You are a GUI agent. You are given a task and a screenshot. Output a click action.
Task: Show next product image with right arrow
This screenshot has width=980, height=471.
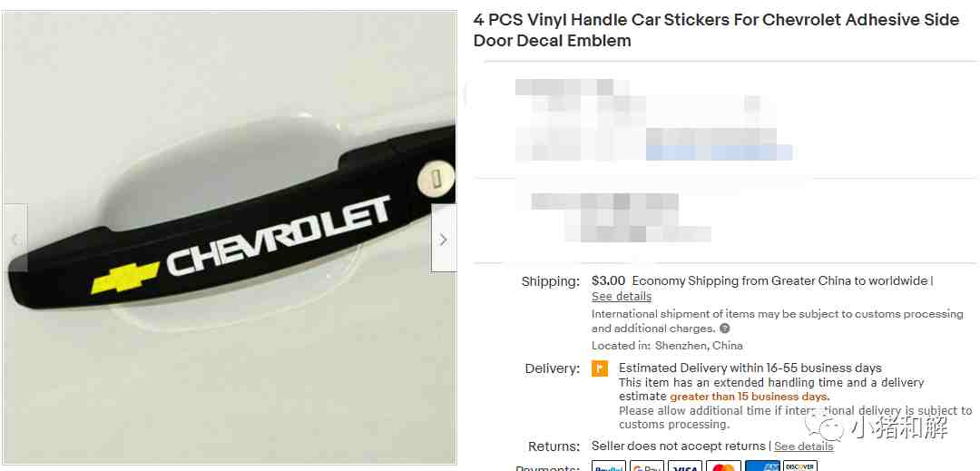click(x=443, y=238)
